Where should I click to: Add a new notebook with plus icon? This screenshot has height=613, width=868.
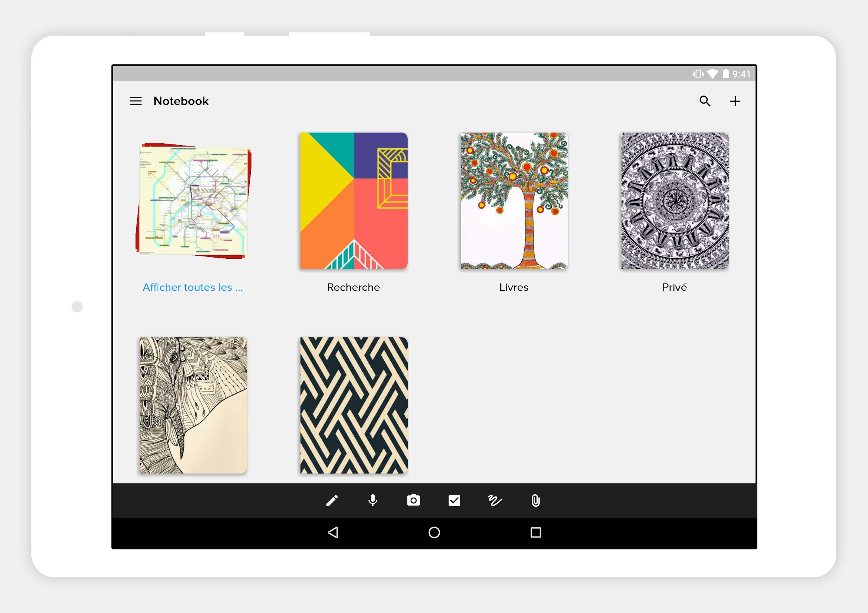[735, 101]
